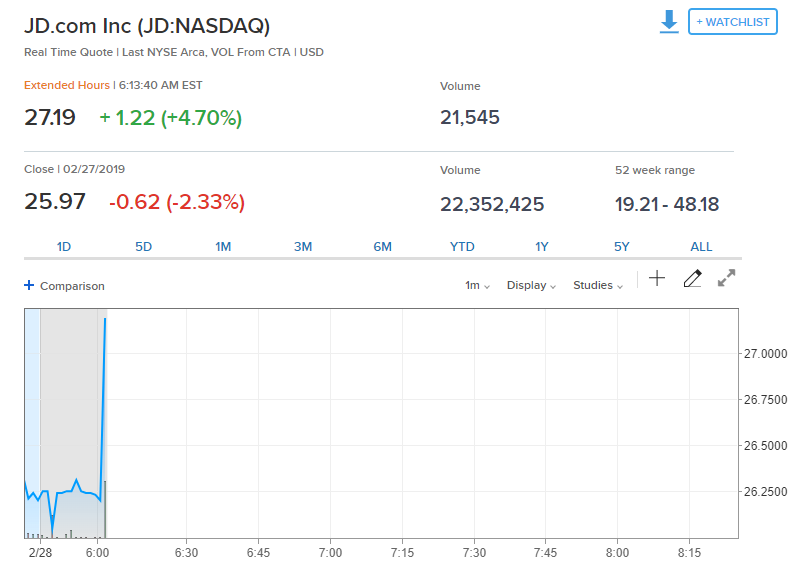
Task: Open the 1m interval dropdown
Action: 477,286
